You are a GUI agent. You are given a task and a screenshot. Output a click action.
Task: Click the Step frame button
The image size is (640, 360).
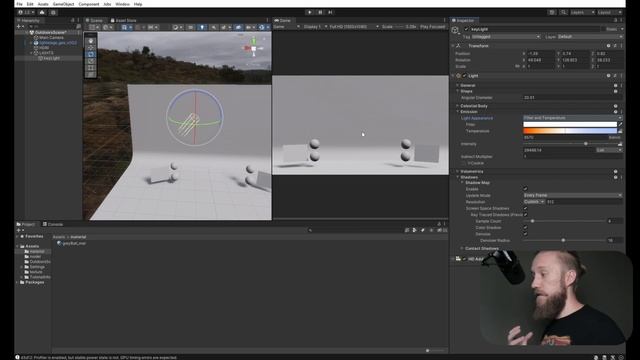click(x=330, y=12)
